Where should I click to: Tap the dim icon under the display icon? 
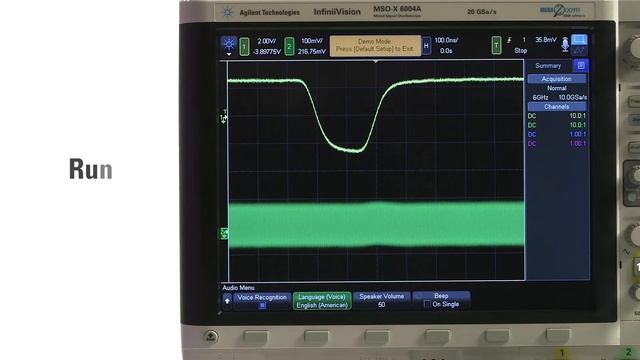tap(579, 51)
